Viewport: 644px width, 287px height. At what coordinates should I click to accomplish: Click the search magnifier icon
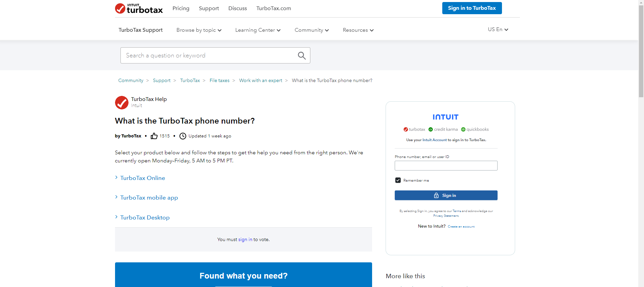tap(302, 56)
